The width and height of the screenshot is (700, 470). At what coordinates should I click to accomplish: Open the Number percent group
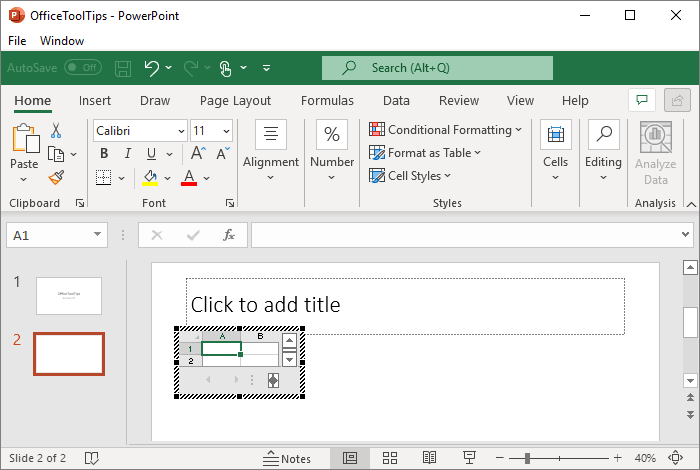[x=332, y=150]
